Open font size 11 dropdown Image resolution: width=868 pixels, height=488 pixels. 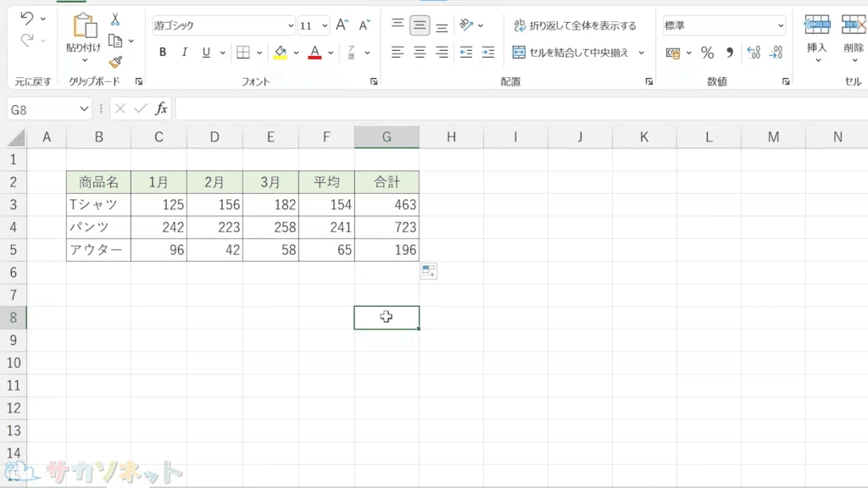[x=325, y=25]
